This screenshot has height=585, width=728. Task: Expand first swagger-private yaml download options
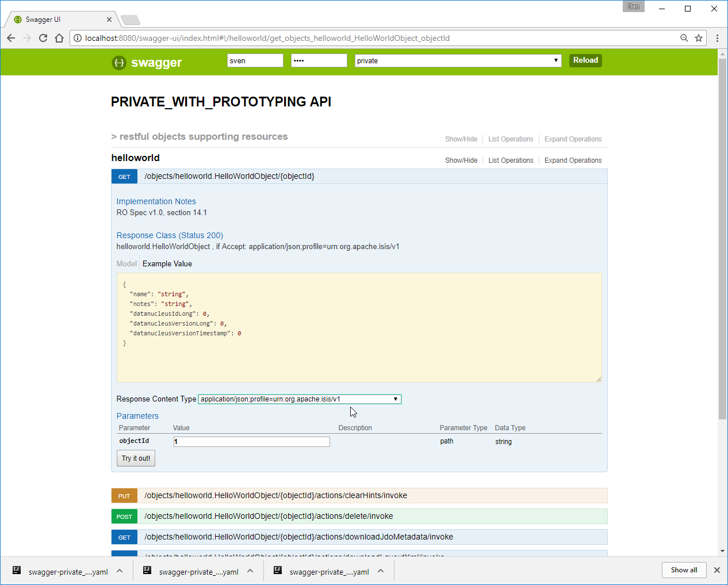120,571
